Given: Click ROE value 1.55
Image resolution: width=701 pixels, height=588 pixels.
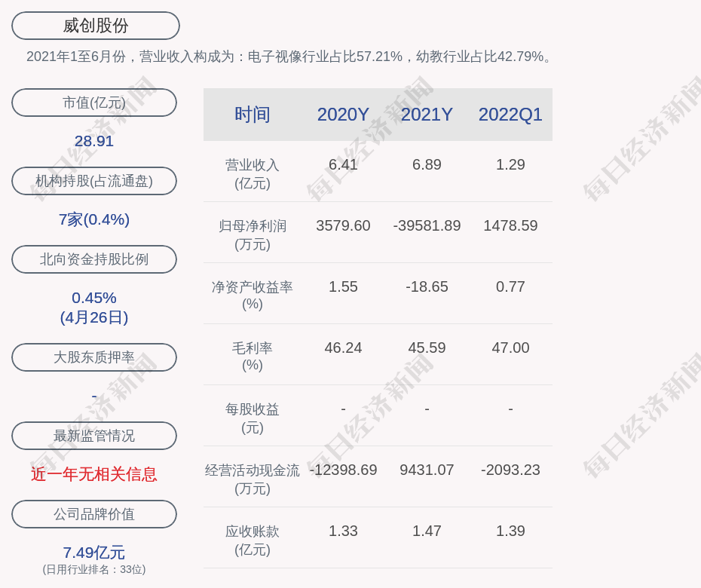Looking at the screenshot, I should [x=343, y=286].
